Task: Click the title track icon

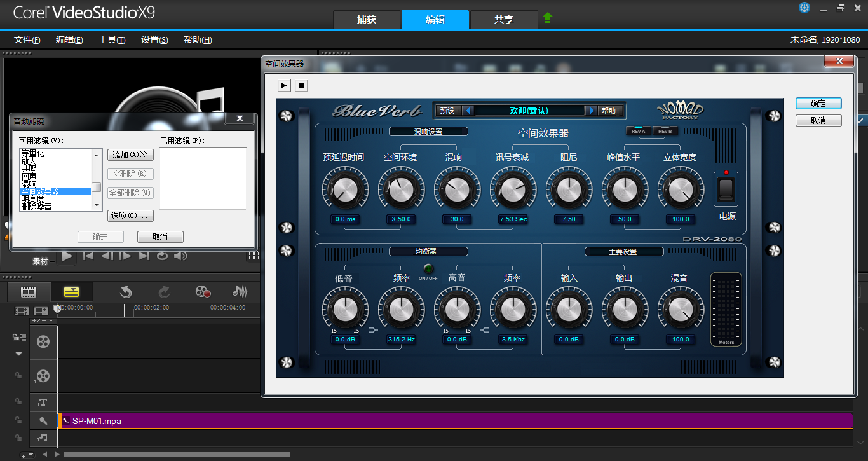Action: click(43, 402)
